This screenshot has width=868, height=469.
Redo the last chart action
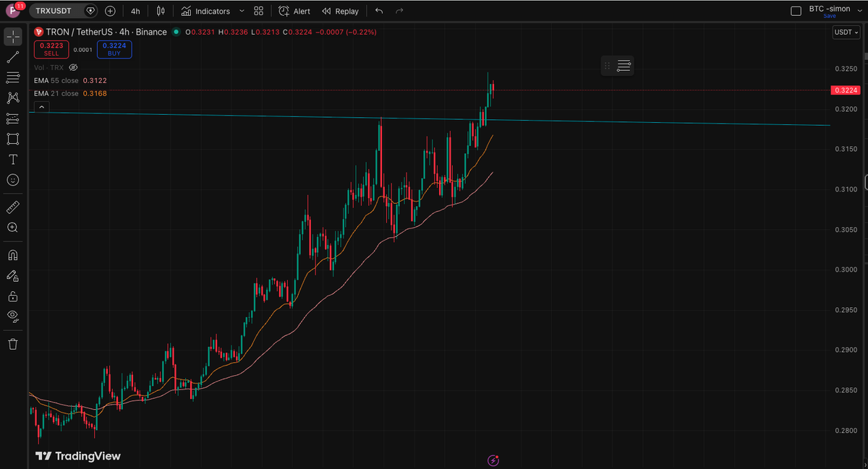tap(399, 11)
